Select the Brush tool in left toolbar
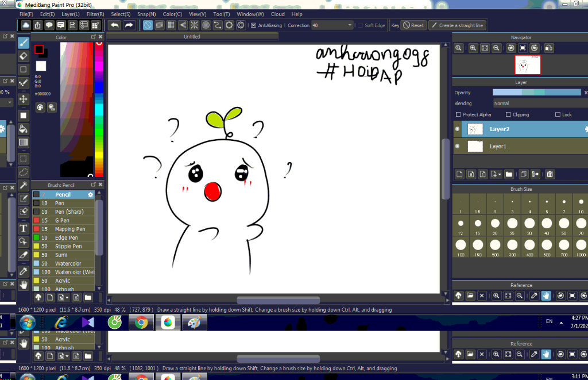 pos(23,43)
